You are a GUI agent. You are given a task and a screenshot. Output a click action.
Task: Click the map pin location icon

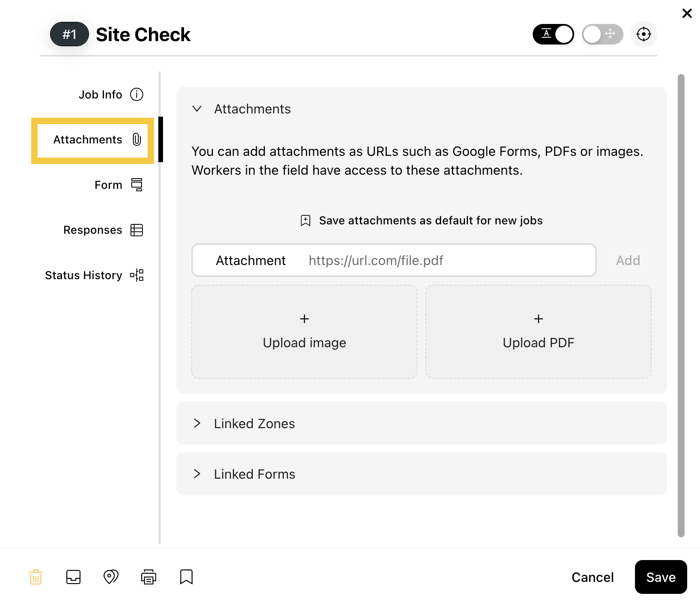tap(111, 577)
